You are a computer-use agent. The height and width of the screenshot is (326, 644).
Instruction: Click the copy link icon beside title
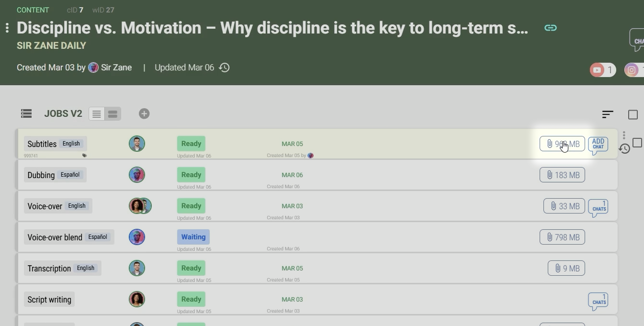click(x=551, y=28)
